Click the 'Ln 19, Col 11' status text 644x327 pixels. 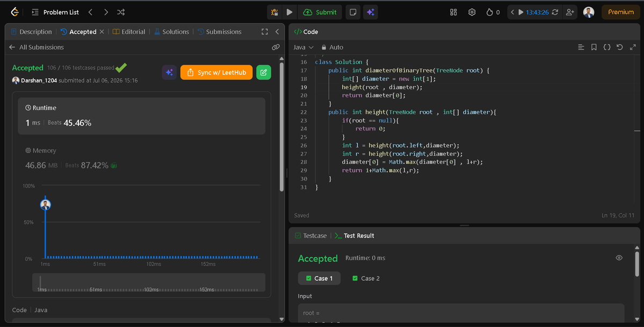click(618, 216)
